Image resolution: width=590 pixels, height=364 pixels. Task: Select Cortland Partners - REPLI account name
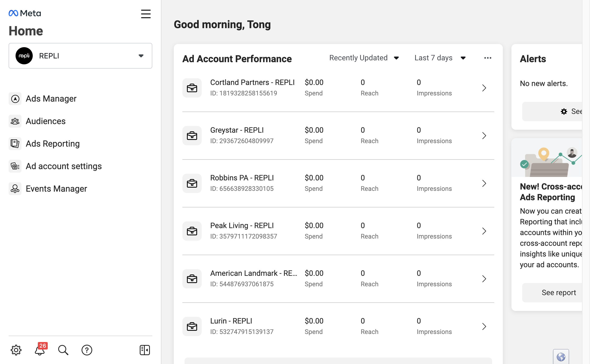pyautogui.click(x=252, y=82)
